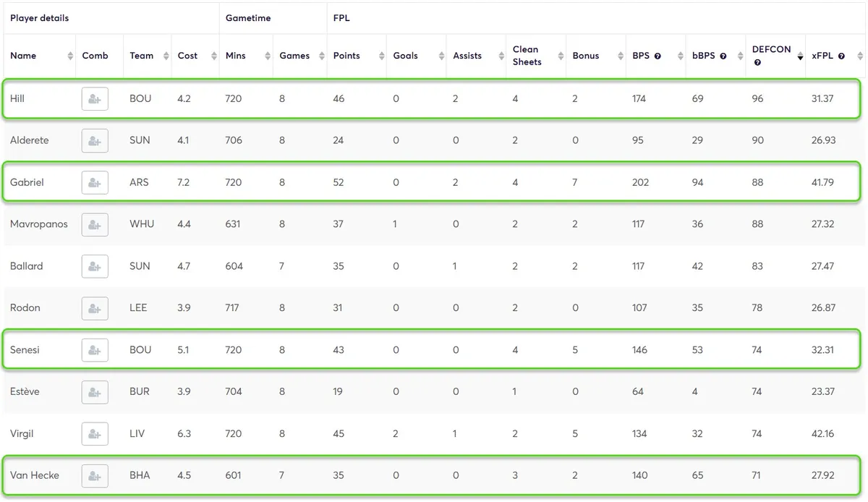Click the help icon next to BPS
This screenshot has height=502, width=868.
(x=658, y=56)
